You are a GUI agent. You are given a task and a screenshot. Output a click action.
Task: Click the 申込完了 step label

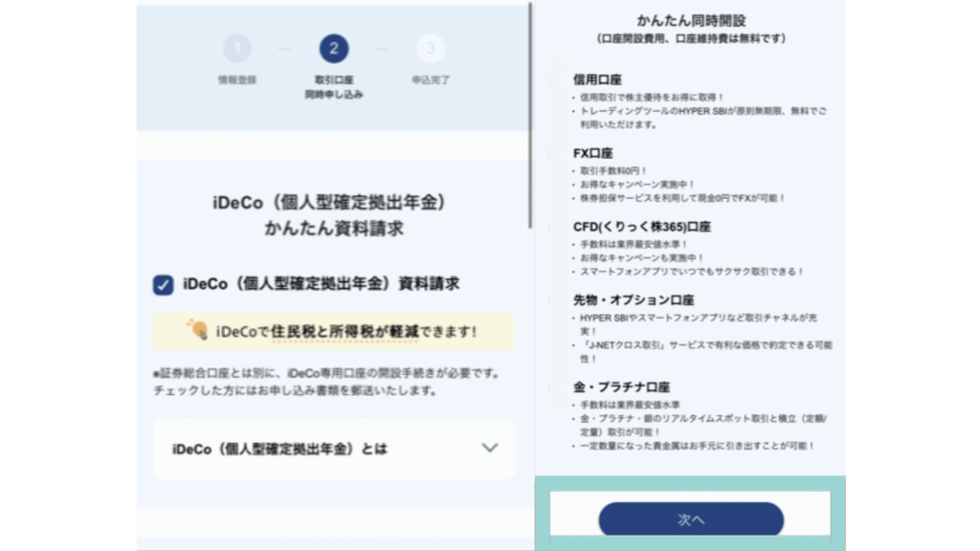(x=430, y=80)
